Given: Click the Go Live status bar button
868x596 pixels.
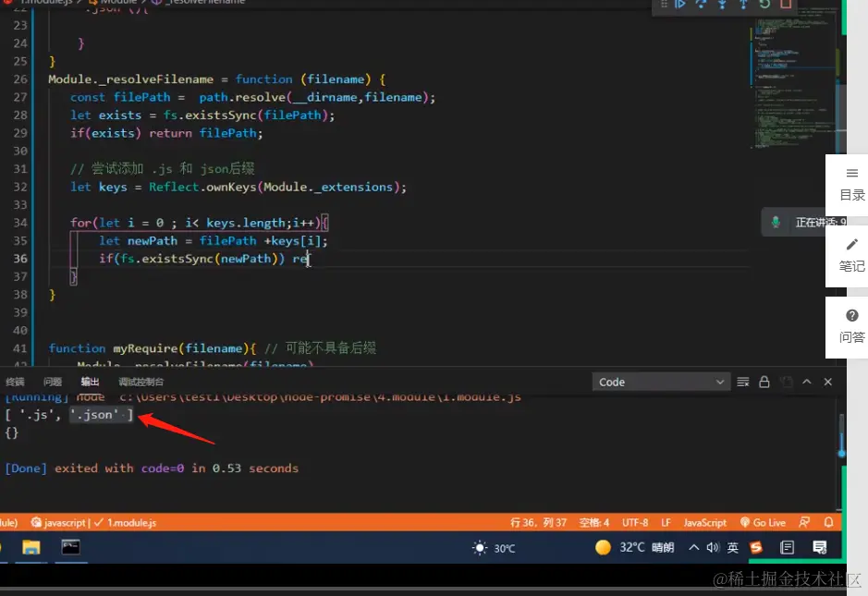Looking at the screenshot, I should point(763,522).
